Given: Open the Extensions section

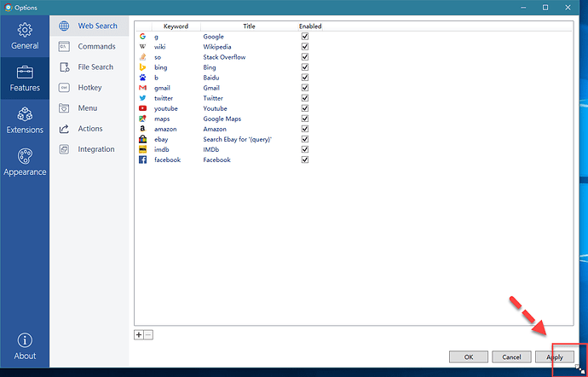Looking at the screenshot, I should point(25,120).
